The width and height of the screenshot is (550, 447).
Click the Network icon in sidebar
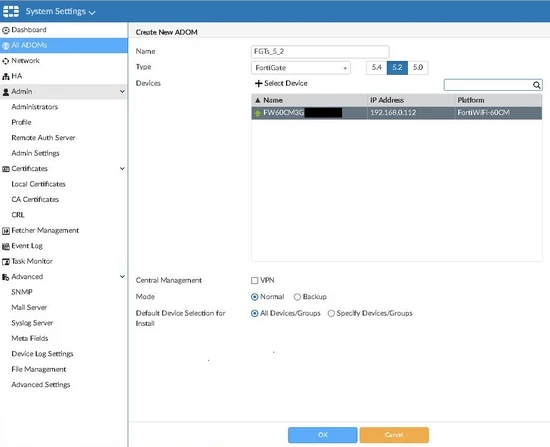(x=6, y=61)
